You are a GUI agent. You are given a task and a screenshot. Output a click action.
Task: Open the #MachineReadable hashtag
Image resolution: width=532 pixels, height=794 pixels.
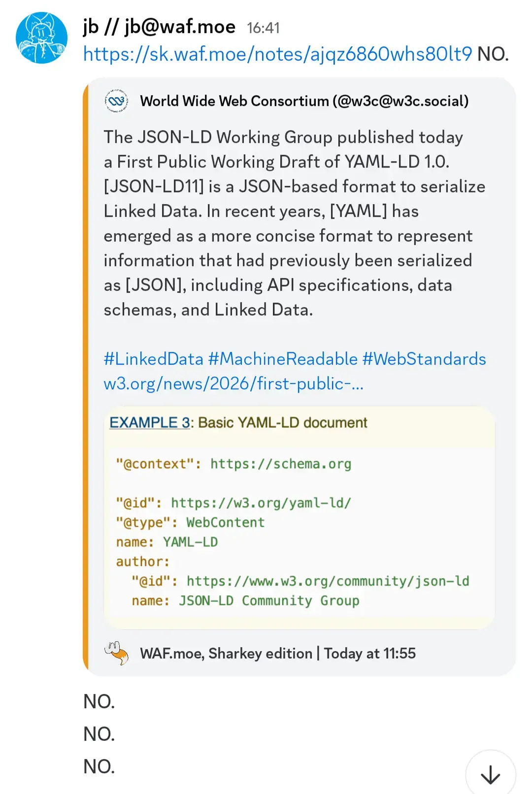click(x=283, y=359)
